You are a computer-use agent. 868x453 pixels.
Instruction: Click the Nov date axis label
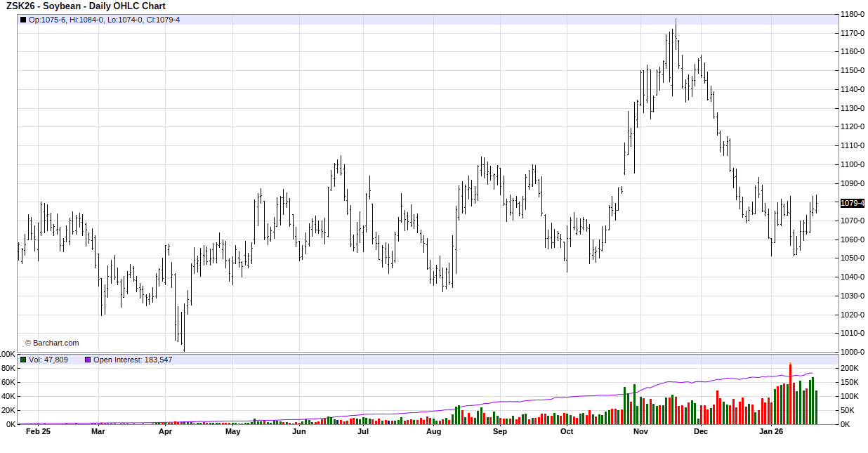click(x=640, y=432)
